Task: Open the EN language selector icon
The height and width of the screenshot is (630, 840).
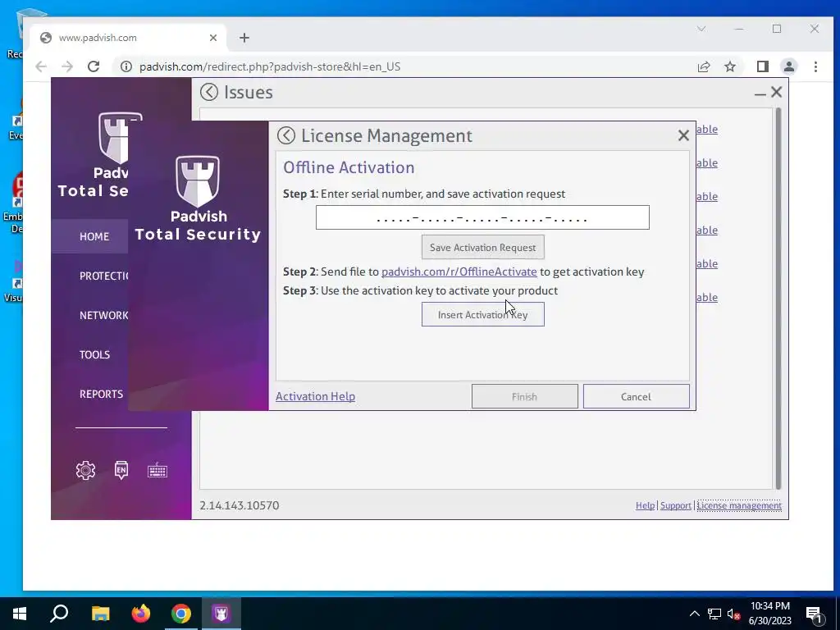Action: point(121,470)
